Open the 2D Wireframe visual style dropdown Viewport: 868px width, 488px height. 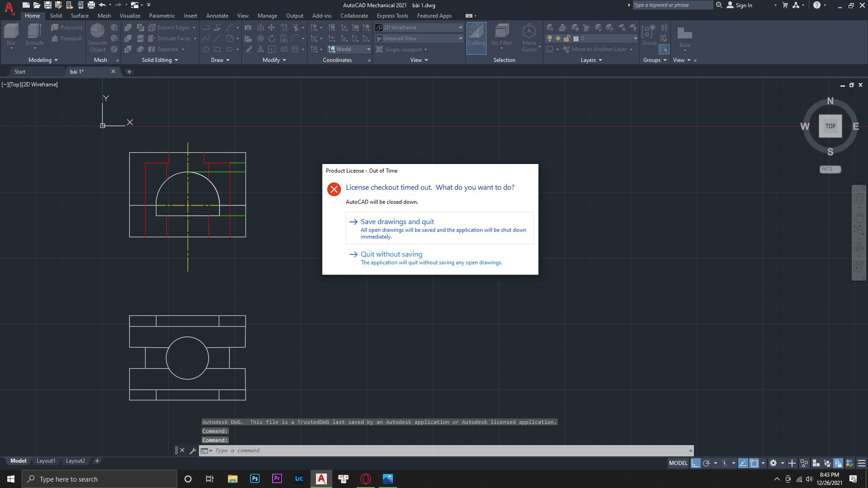(460, 27)
